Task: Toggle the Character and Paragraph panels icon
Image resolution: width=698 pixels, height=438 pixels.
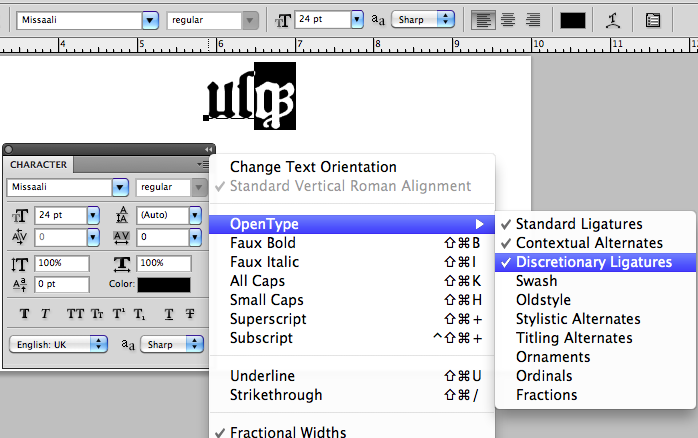Action: (x=653, y=19)
